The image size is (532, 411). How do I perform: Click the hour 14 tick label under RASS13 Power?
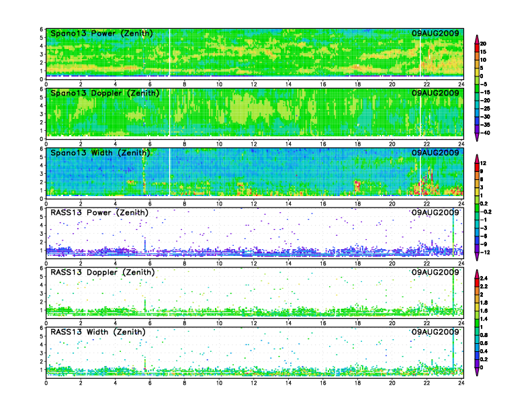click(288, 263)
